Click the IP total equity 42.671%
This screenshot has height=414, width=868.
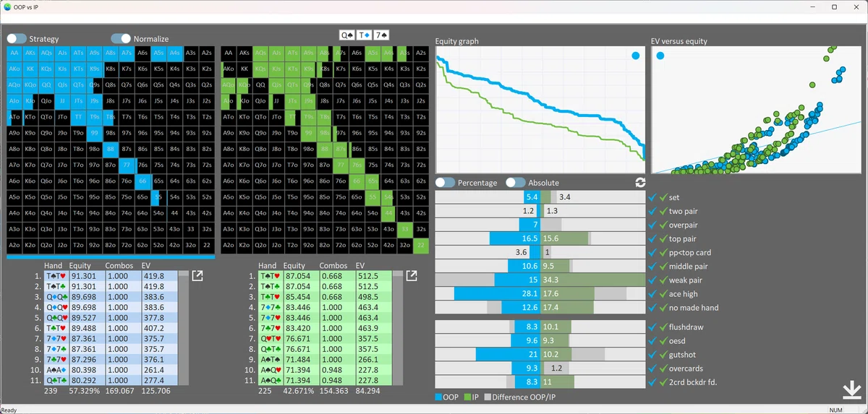299,391
